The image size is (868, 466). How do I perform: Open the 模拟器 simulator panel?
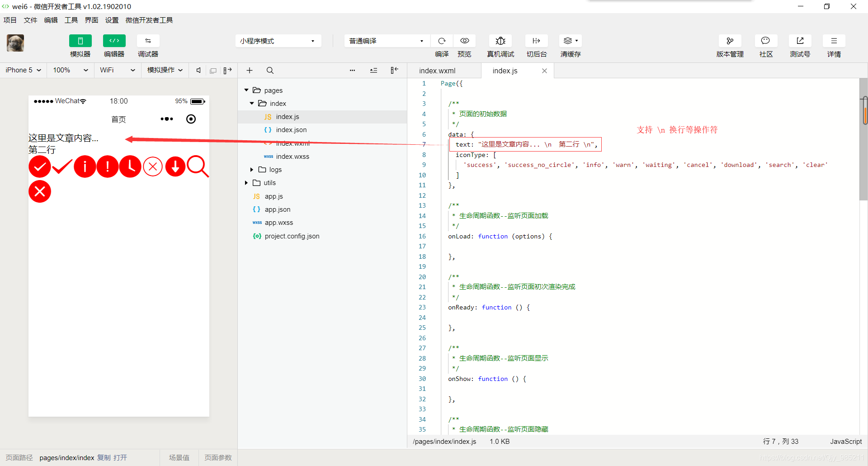pyautogui.click(x=80, y=45)
